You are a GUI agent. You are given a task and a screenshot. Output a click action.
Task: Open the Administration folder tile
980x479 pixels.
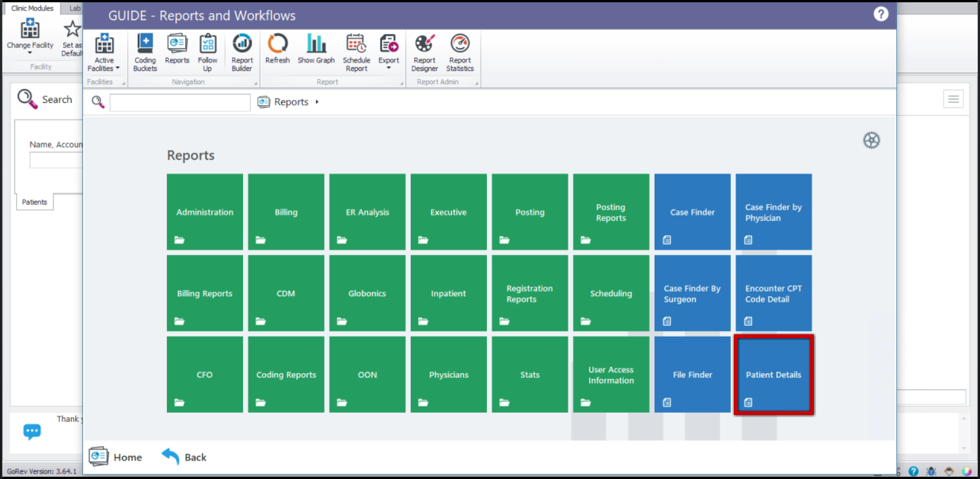click(205, 212)
